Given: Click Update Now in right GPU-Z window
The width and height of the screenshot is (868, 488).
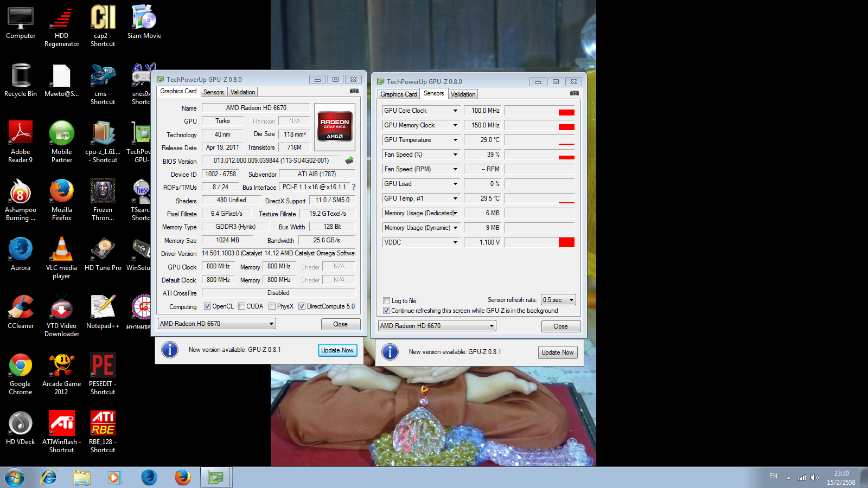Looking at the screenshot, I should [x=557, y=352].
